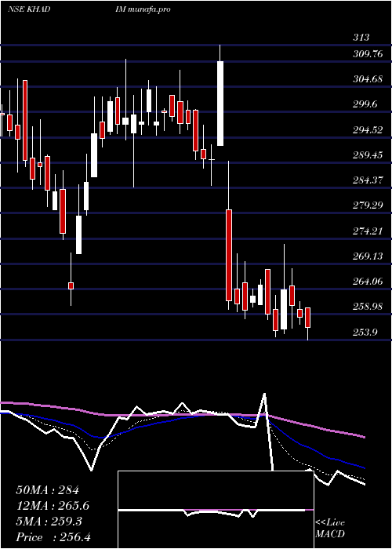Click the 284.37 price axis label
This screenshot has height=549, width=392.
pos(368,180)
